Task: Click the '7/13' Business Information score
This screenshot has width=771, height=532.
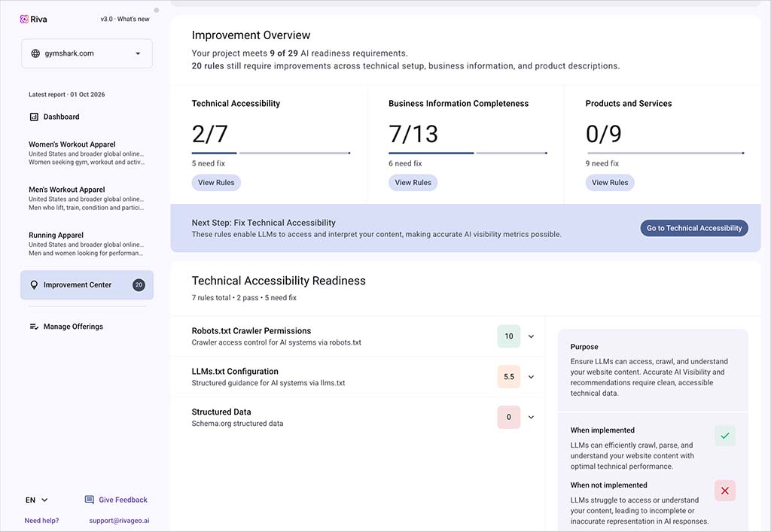Action: (413, 134)
